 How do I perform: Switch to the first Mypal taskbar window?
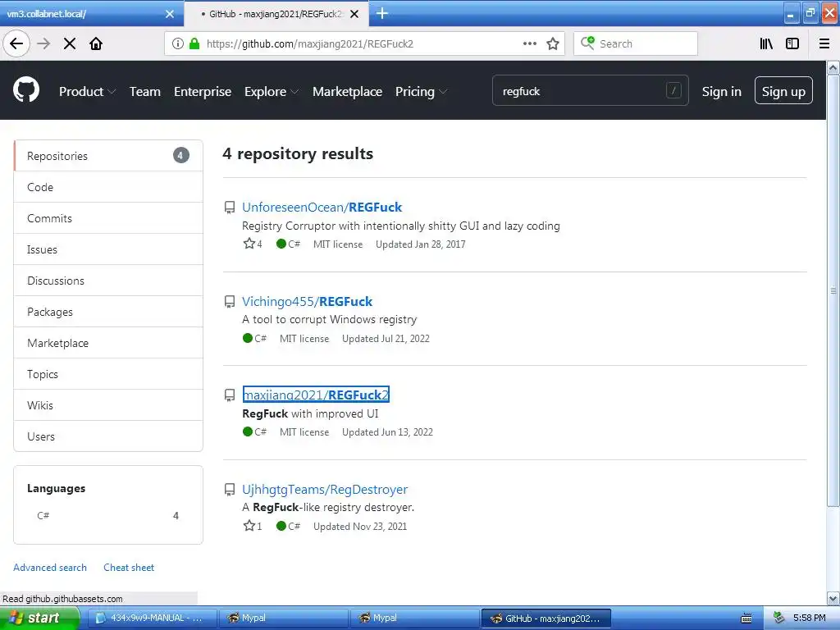(283, 618)
